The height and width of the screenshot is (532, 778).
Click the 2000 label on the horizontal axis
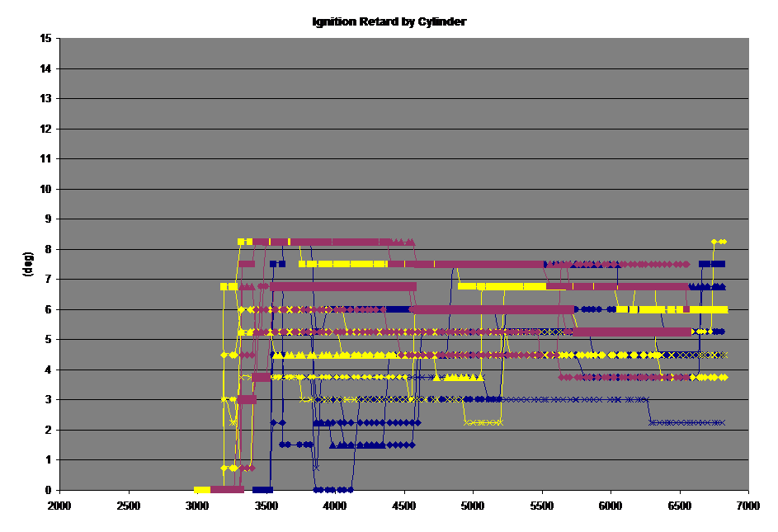point(59,504)
